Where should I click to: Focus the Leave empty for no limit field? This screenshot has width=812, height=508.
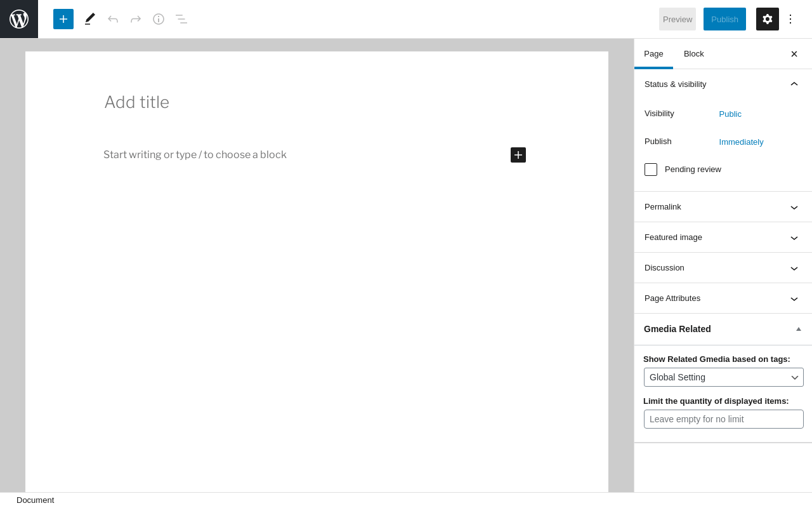coord(724,419)
